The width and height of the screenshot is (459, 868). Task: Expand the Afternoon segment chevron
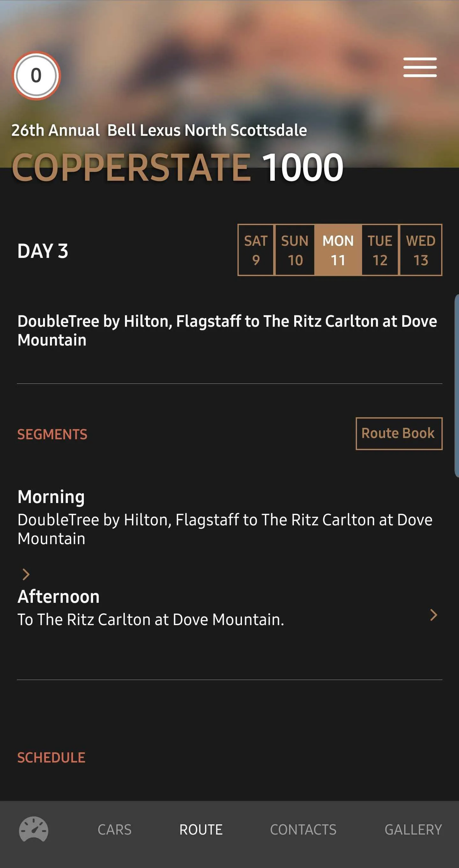click(x=434, y=615)
